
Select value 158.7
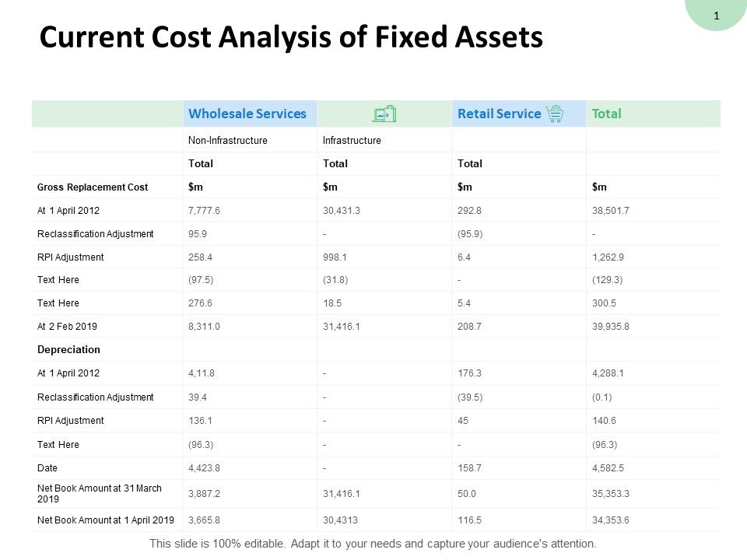pyautogui.click(x=469, y=468)
